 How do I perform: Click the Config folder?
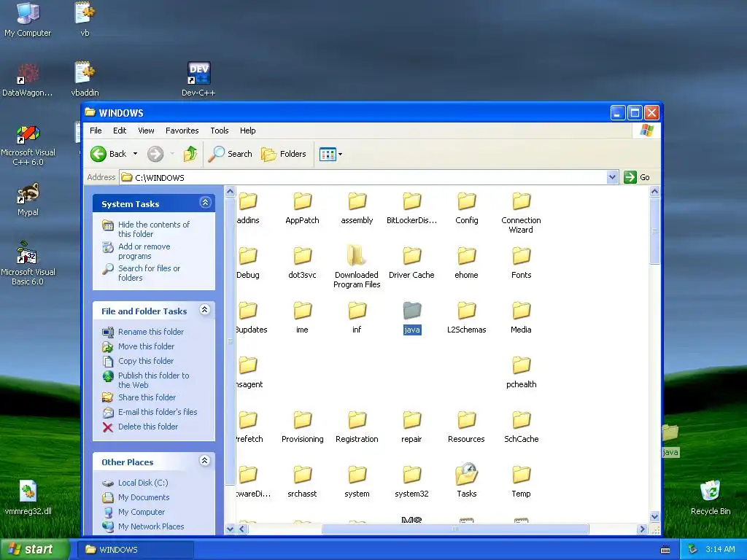[466, 208]
